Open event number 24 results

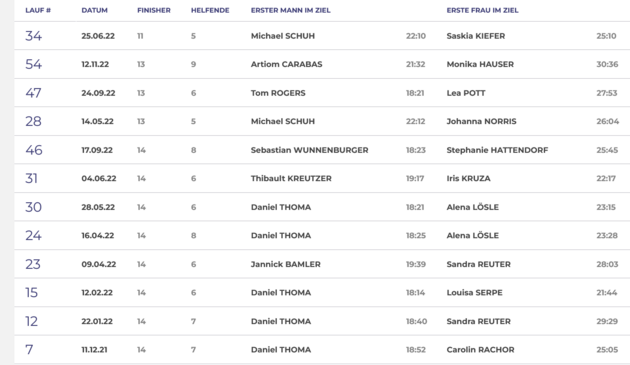[33, 236]
